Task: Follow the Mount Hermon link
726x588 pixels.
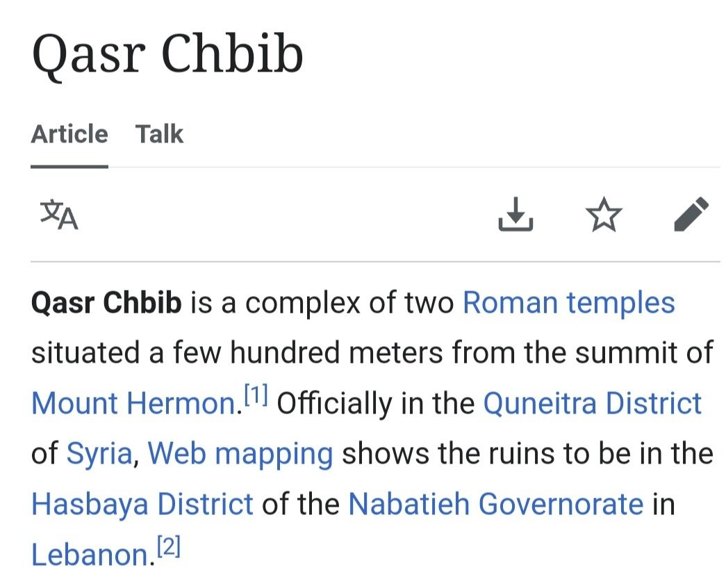Action: tap(133, 403)
